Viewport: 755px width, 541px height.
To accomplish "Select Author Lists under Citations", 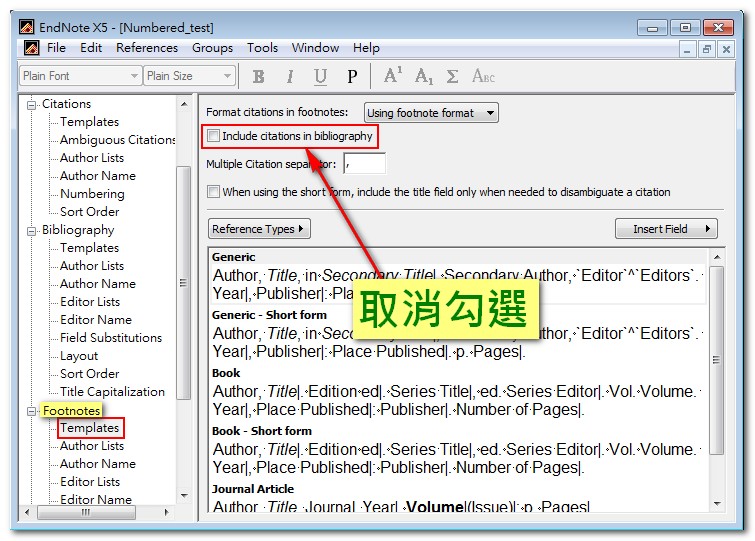I will pos(91,158).
